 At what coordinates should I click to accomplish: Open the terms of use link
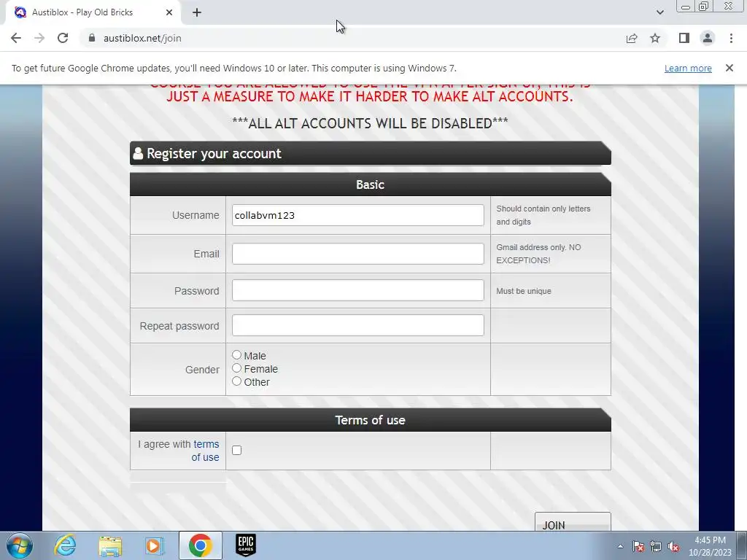pos(205,451)
